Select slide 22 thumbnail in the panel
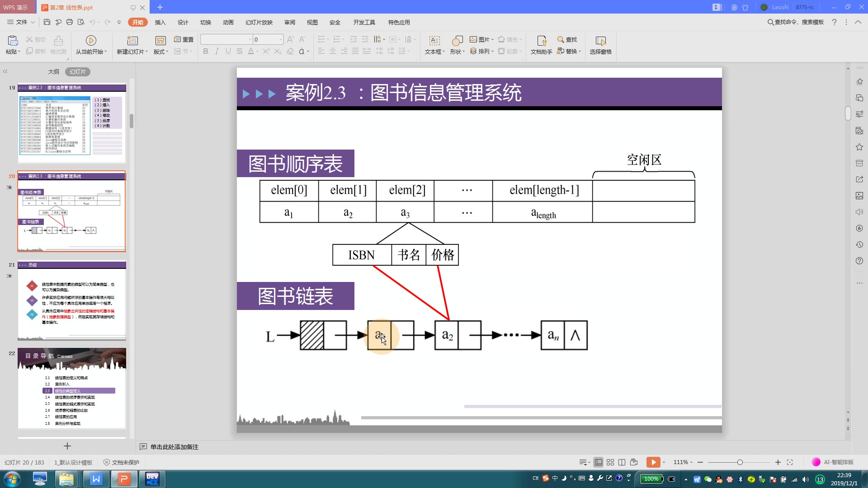Screen dimensions: 868x488 [71, 389]
